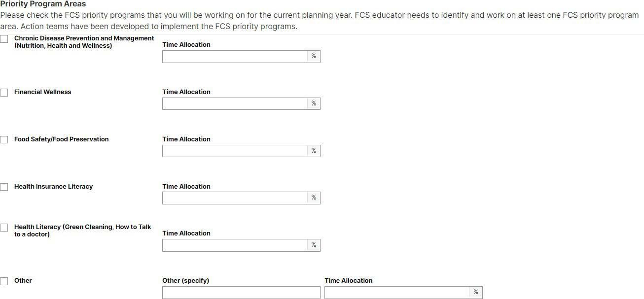Check the Chronic Disease Prevention and Management checkbox
Image resolution: width=644 pixels, height=299 pixels.
pyautogui.click(x=4, y=38)
